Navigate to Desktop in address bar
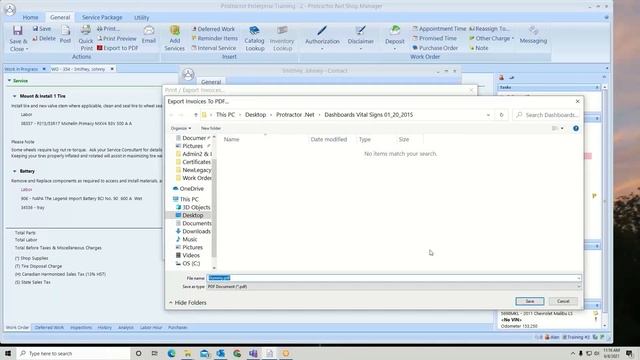Screen dimensions: 640x360 coord(256,115)
